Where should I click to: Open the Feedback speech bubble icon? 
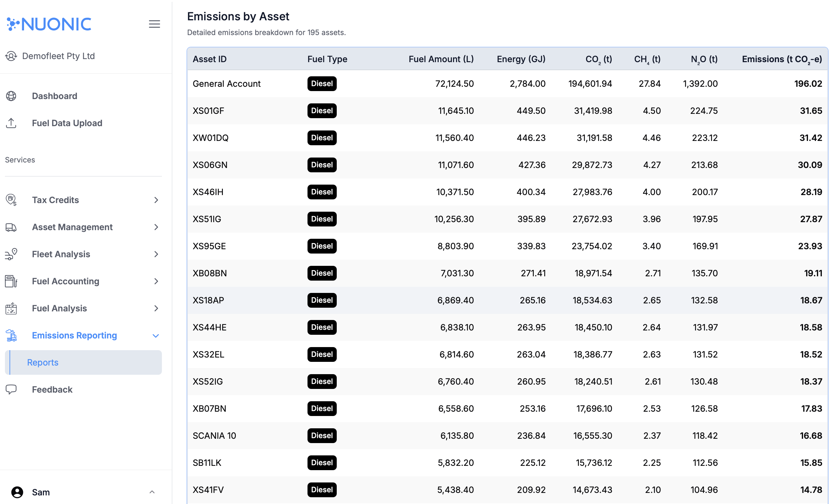point(11,389)
